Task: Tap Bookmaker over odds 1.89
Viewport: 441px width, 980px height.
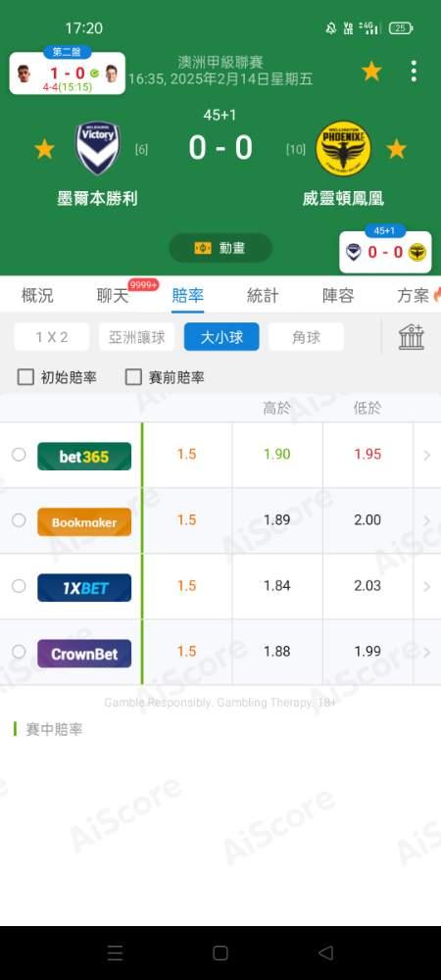Action: (276, 520)
